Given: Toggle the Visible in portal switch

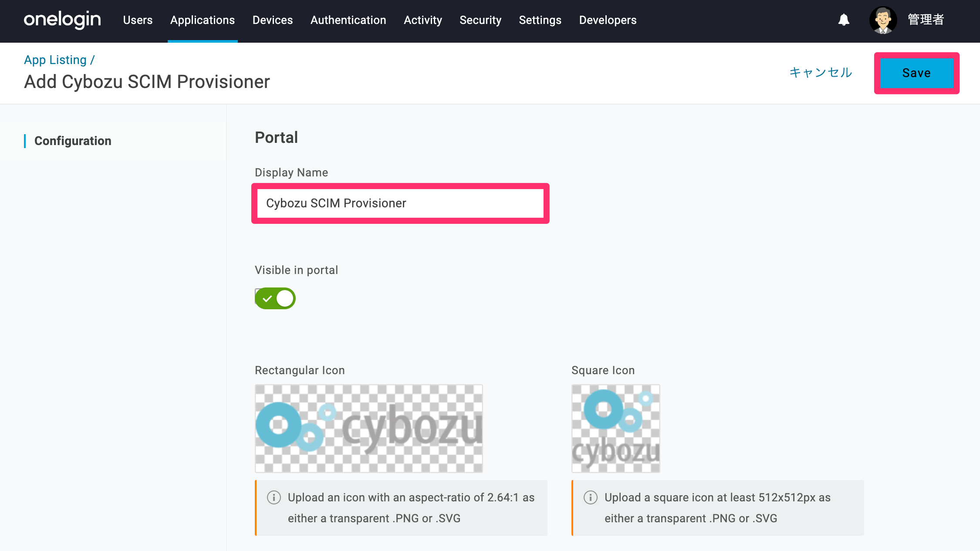Looking at the screenshot, I should (275, 298).
